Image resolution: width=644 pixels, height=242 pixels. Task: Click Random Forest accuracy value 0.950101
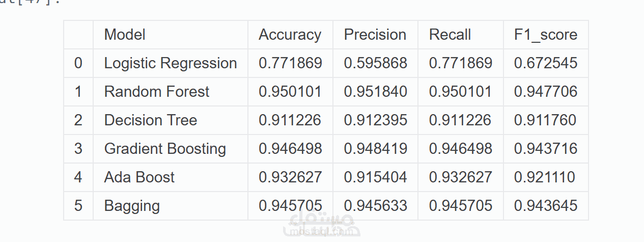pyautogui.click(x=290, y=92)
